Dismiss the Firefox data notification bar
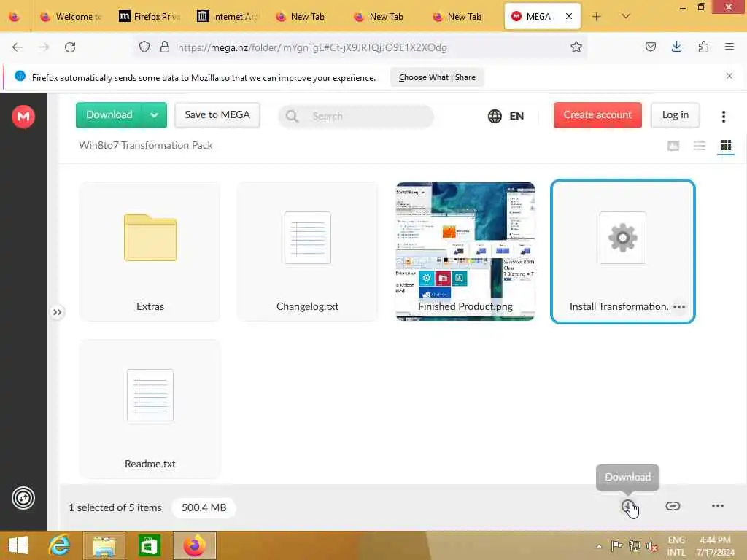The image size is (747, 560). (x=729, y=76)
